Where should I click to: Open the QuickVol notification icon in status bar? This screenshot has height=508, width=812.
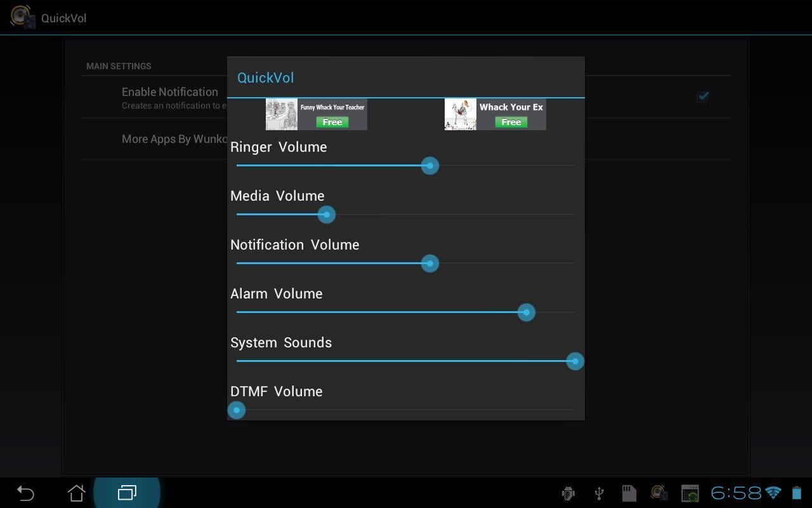(659, 493)
